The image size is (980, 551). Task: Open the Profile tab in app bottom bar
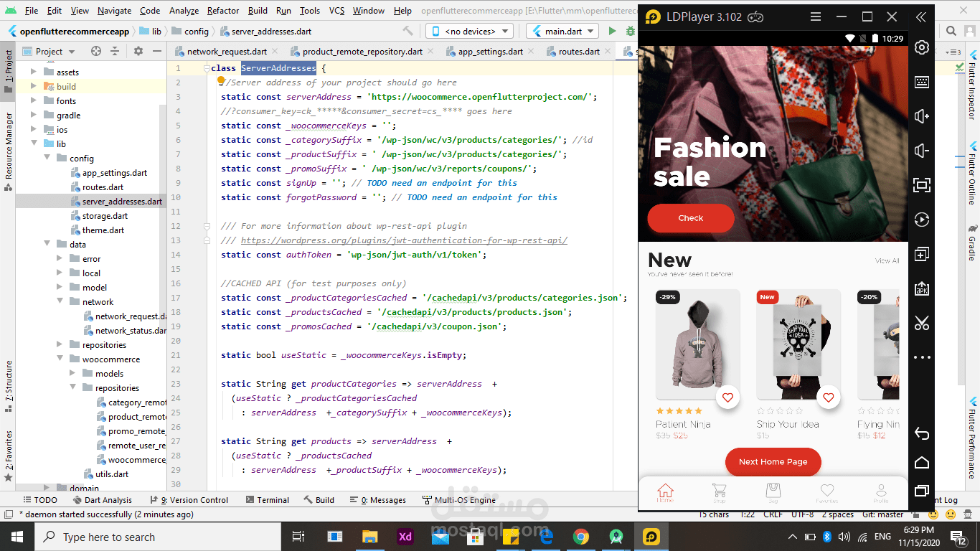point(880,492)
